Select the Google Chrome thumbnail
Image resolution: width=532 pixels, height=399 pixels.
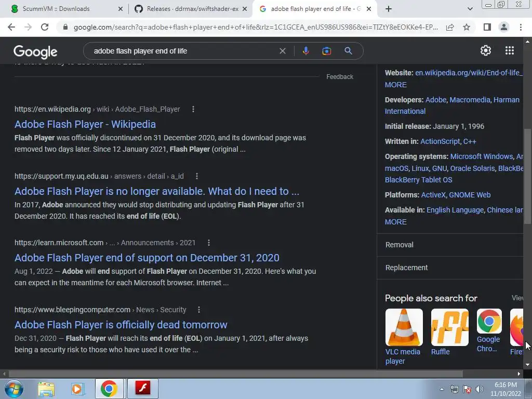point(489,321)
